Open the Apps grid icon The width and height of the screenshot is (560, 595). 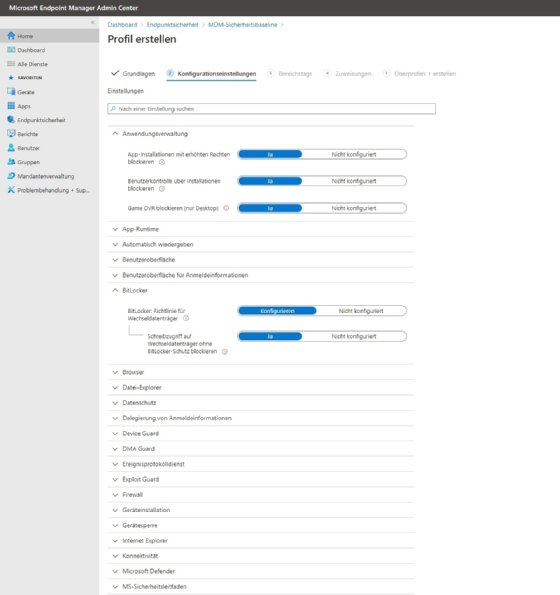pos(11,105)
